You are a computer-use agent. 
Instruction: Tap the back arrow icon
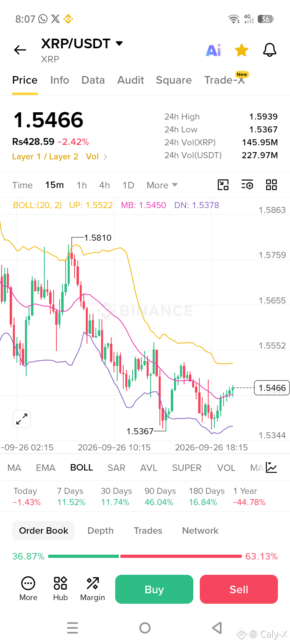20,50
